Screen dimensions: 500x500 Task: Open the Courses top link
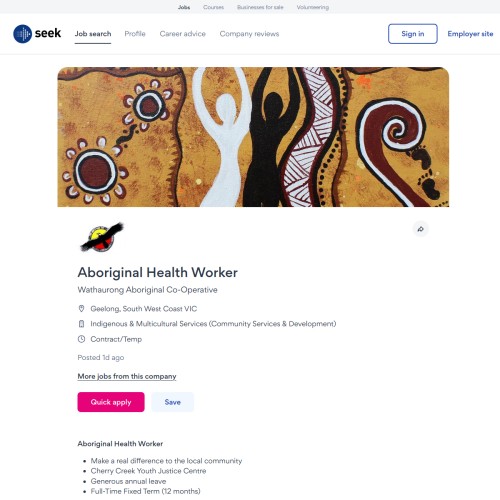point(213,7)
